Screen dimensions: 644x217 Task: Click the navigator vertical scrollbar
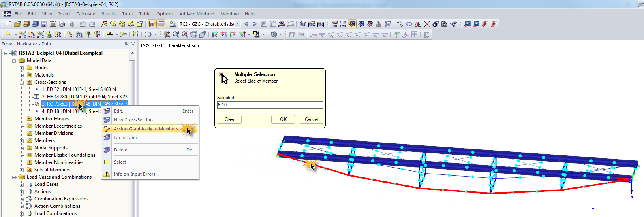point(132,138)
